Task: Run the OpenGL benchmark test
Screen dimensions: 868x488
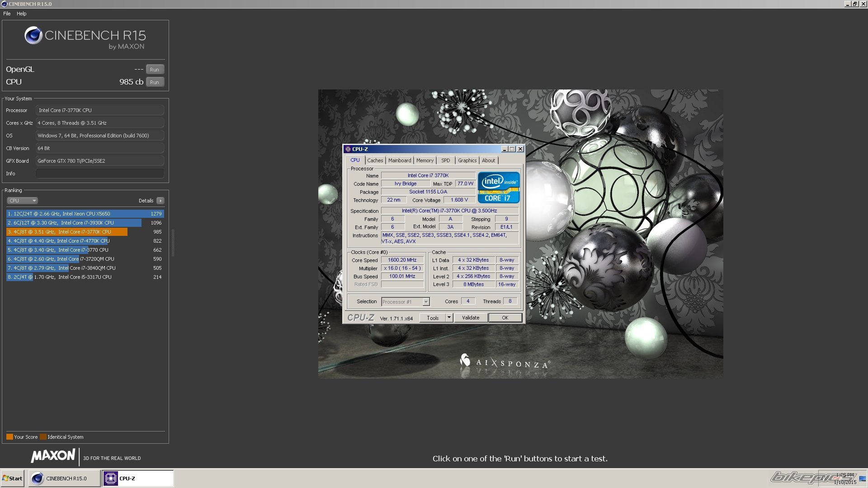Action: [x=155, y=69]
